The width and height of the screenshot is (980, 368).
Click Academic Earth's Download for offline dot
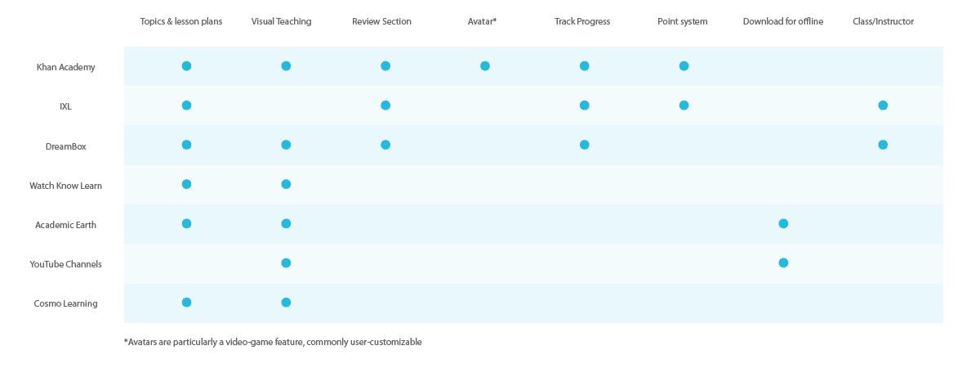(783, 223)
